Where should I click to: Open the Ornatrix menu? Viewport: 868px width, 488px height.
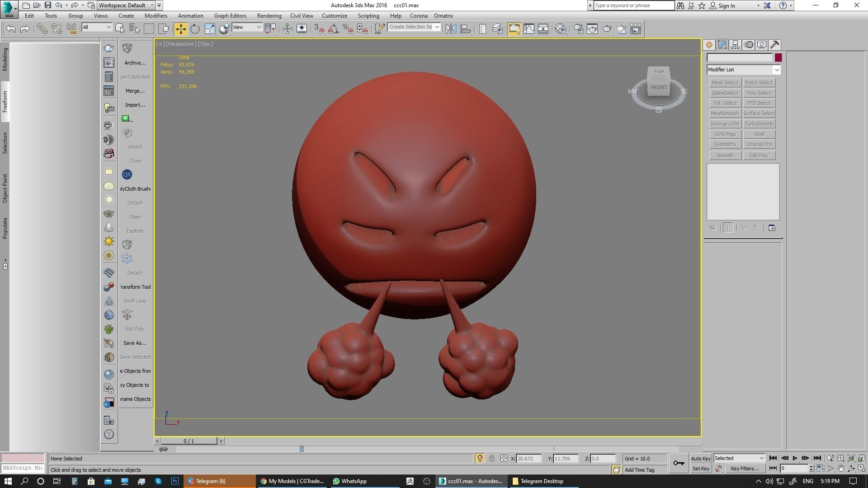click(x=443, y=16)
